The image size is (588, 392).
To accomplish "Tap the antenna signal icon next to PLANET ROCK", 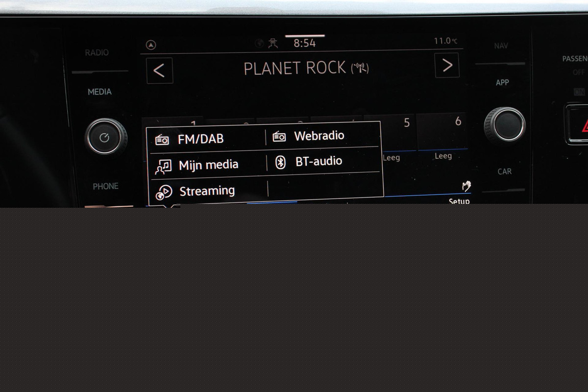I will pyautogui.click(x=360, y=68).
